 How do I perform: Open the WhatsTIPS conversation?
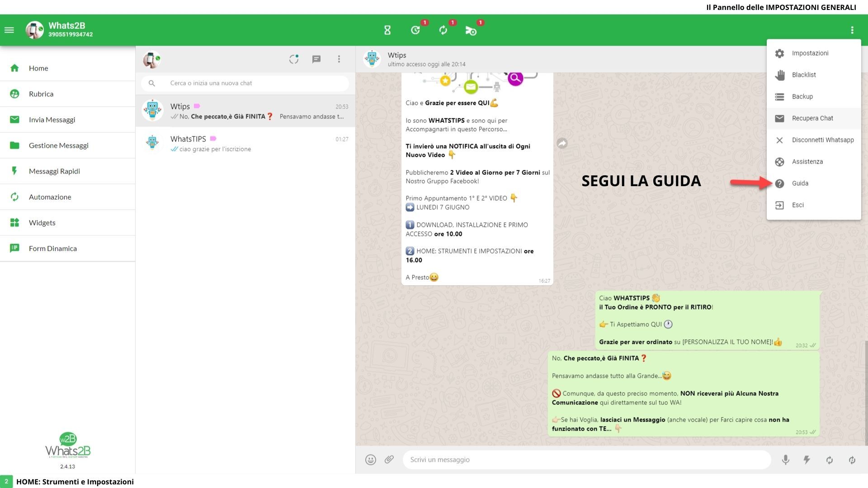pos(245,143)
